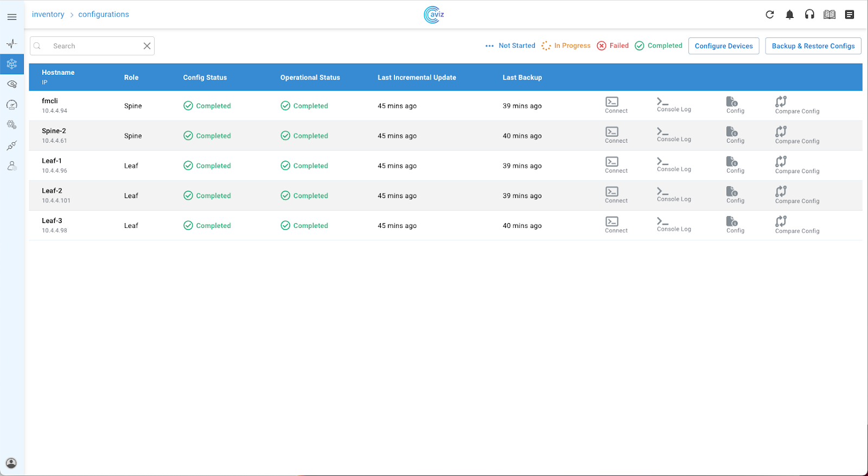Click the Aviz logo
868x476 pixels.
tap(434, 15)
